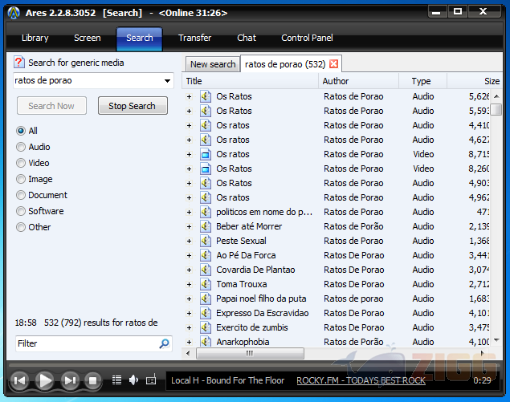Click the playback progress bar above player

click(x=255, y=365)
